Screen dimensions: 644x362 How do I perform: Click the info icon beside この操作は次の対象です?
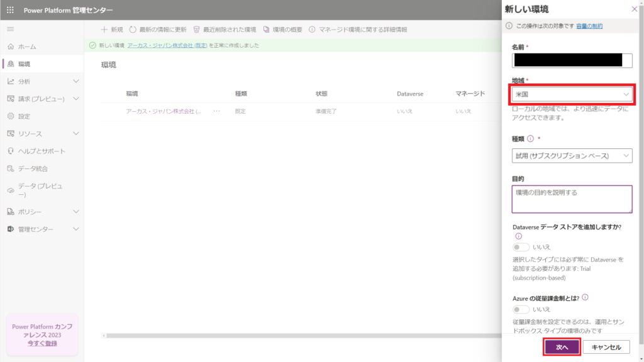pos(509,26)
